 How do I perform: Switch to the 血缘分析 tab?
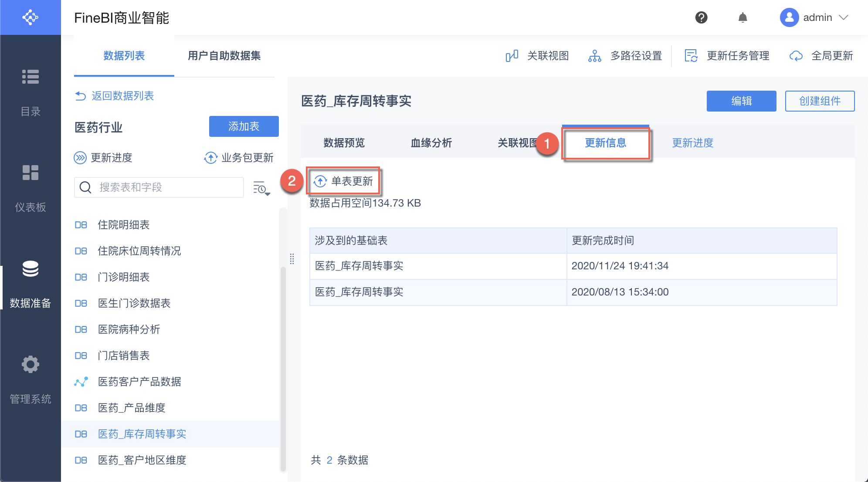point(431,143)
